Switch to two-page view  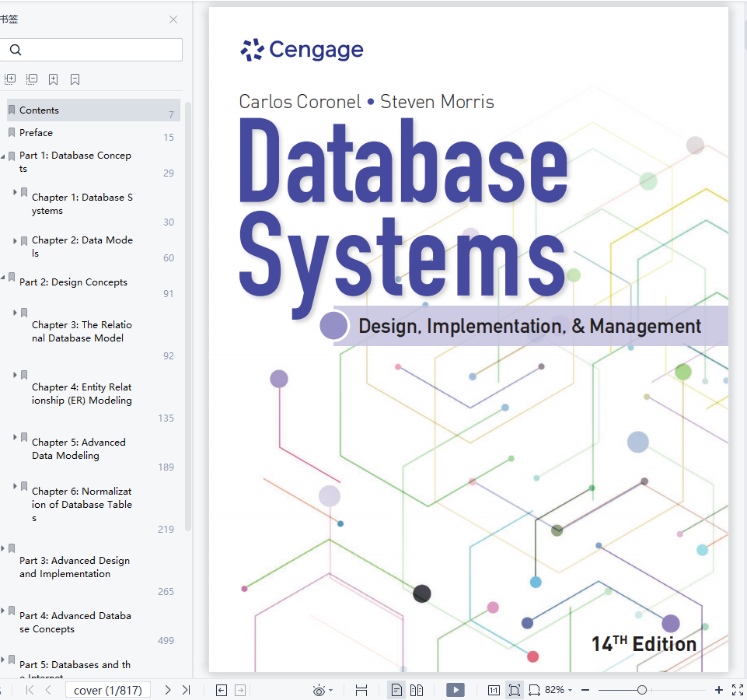point(417,690)
